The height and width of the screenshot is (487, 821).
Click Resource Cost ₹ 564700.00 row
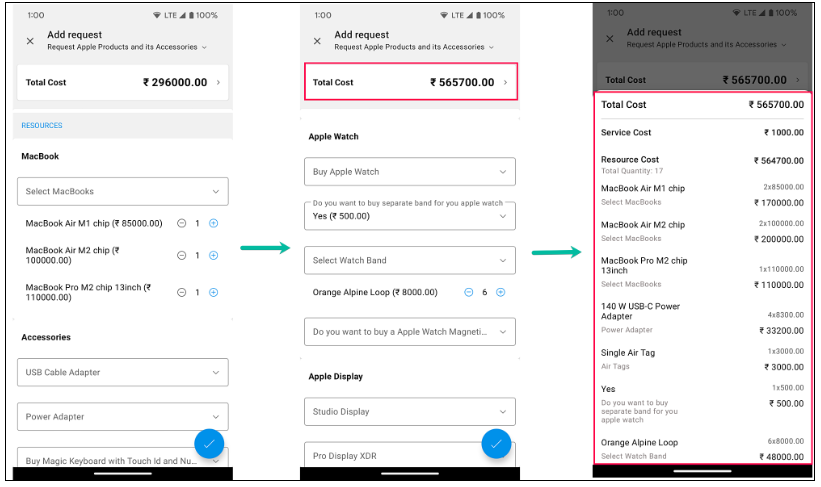pyautogui.click(x=702, y=160)
